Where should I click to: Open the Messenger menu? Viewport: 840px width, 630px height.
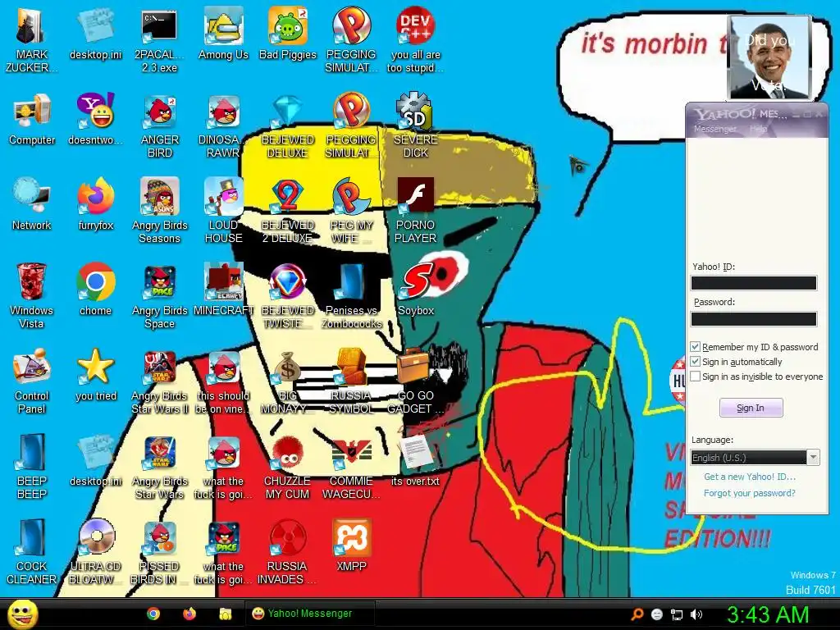(715, 129)
